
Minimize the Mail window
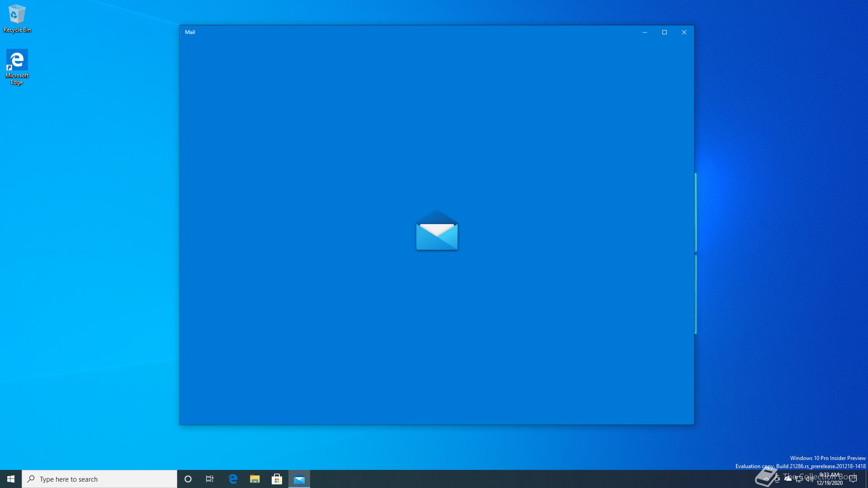pos(645,32)
